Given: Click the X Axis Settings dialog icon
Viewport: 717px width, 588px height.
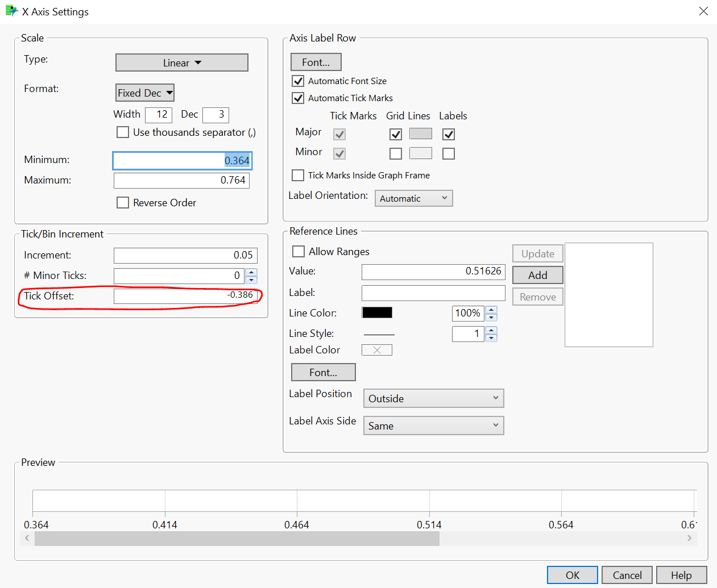Looking at the screenshot, I should click(11, 11).
